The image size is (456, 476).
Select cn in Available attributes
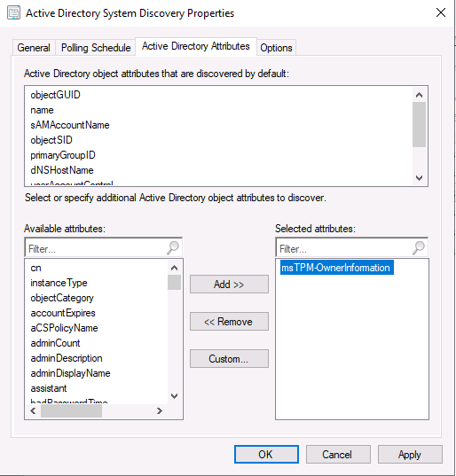[x=35, y=268]
